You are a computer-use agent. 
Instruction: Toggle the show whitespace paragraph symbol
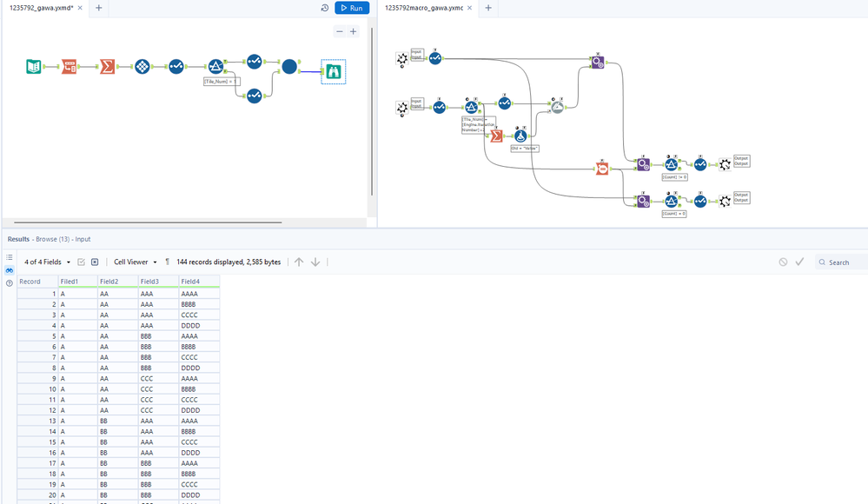167,262
